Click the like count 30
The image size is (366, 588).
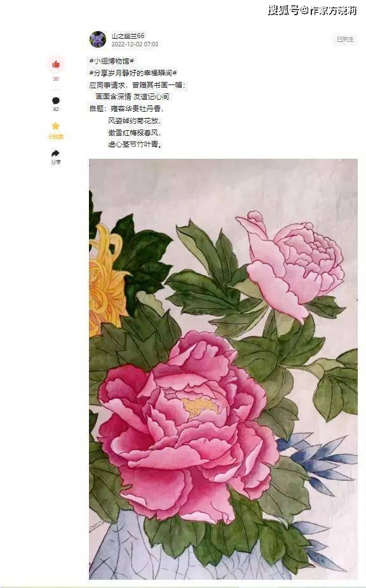click(x=55, y=79)
